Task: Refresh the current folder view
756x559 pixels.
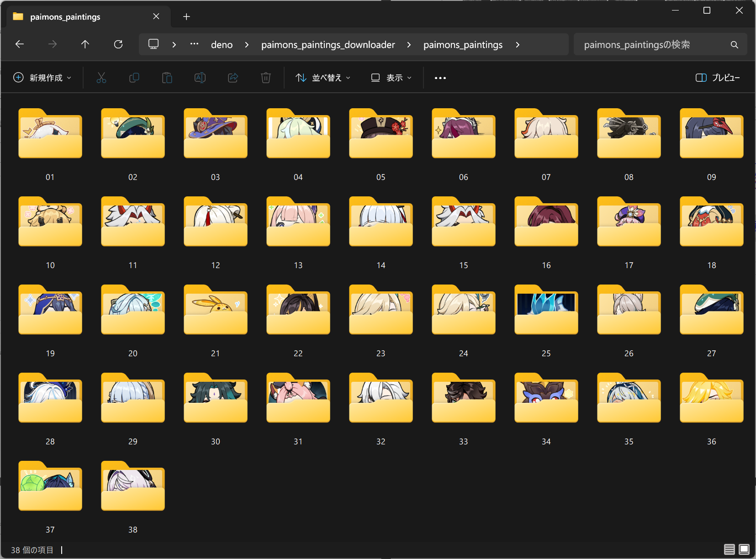Action: click(x=118, y=44)
